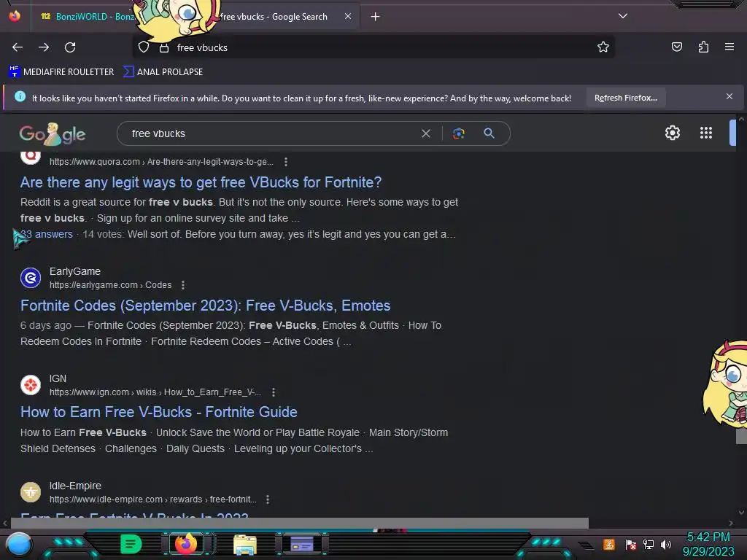The image size is (747, 560).
Task: Open the network tray icon
Action: 649,544
